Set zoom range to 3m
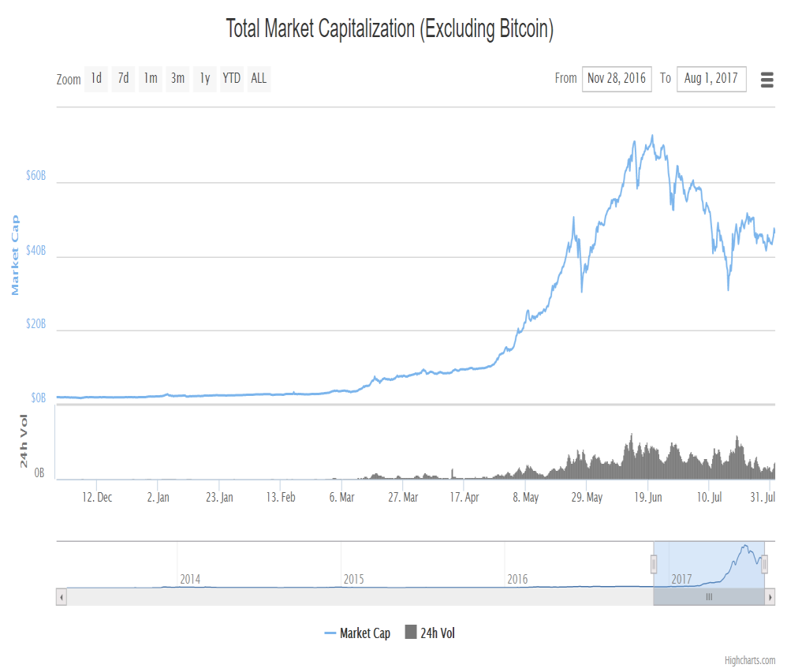Image resolution: width=787 pixels, height=672 pixels. click(177, 79)
